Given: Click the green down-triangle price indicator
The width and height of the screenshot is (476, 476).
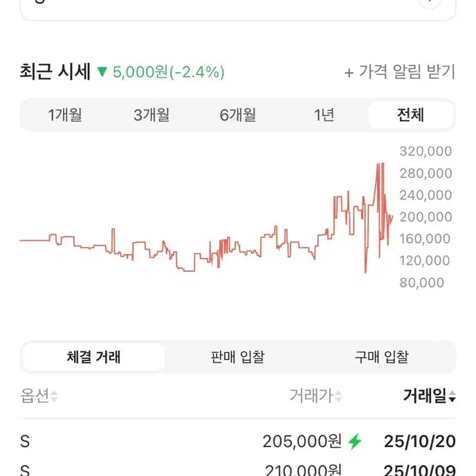Looking at the screenshot, I should click(x=102, y=72).
